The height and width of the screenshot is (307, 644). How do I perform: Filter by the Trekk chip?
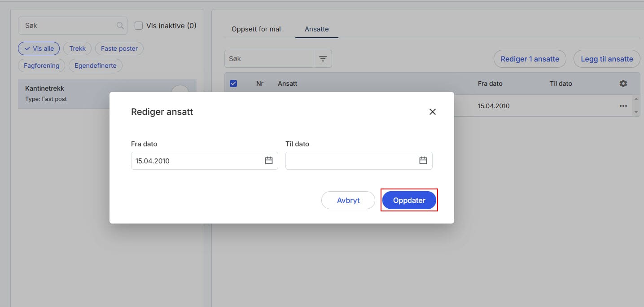click(77, 48)
